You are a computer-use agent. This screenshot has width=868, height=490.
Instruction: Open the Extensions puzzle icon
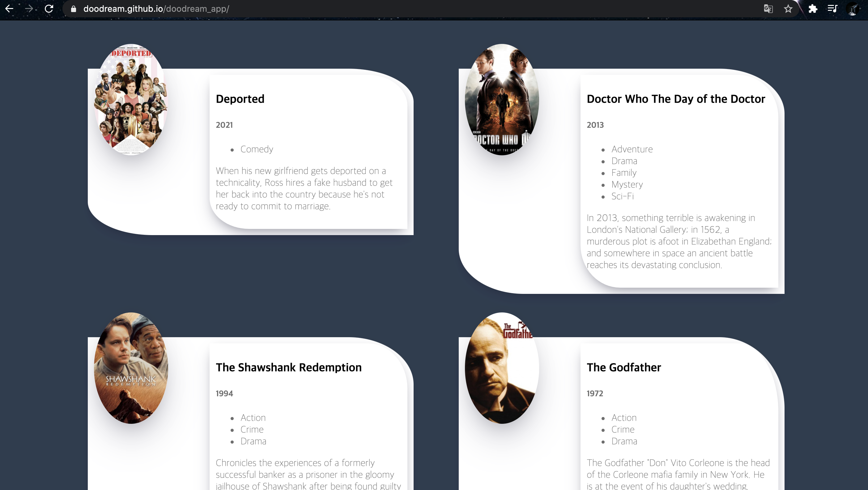coord(813,9)
